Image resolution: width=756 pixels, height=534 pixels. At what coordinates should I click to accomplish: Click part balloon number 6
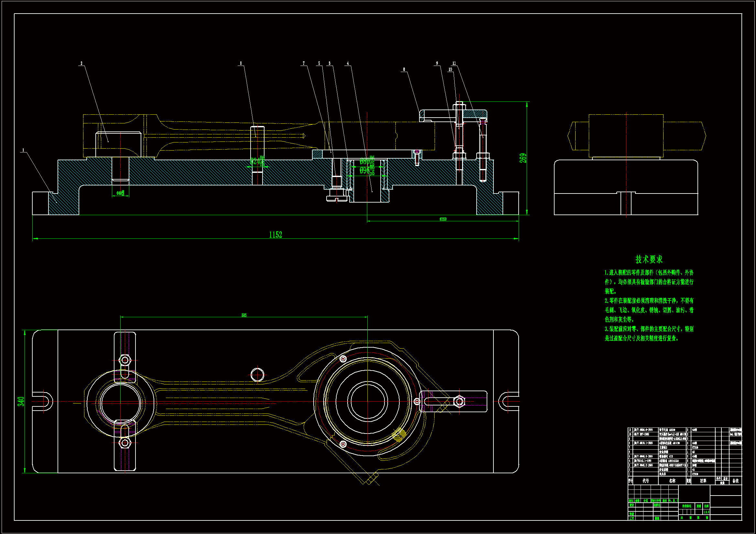pos(241,64)
